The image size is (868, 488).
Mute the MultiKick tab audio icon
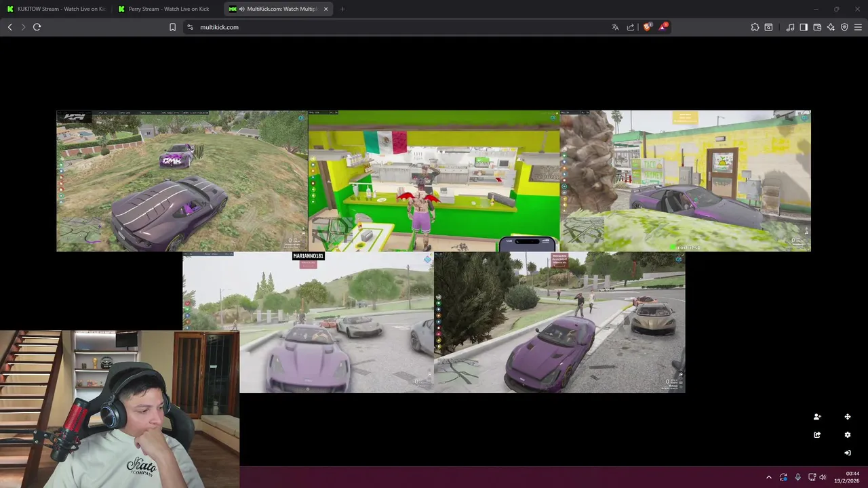click(x=242, y=9)
